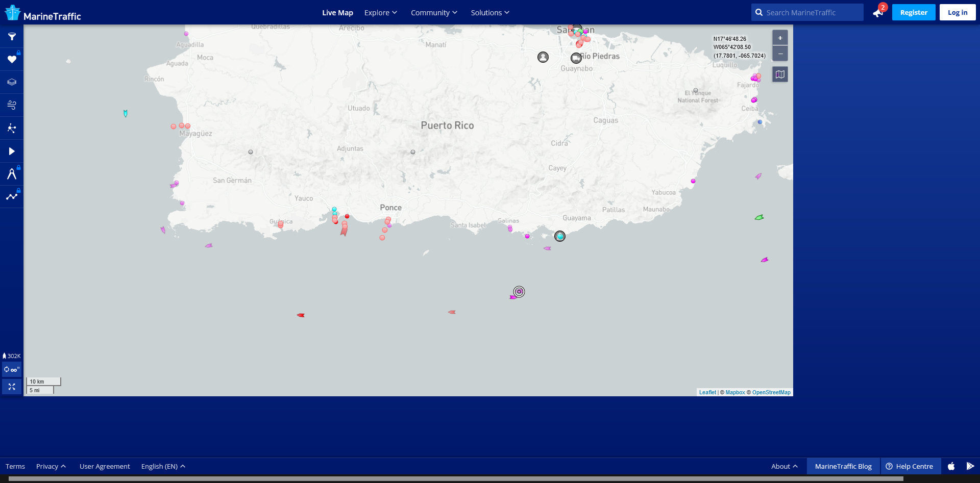Click the targeted magenta vessel in open sea
This screenshot has height=483, width=980.
click(x=519, y=292)
